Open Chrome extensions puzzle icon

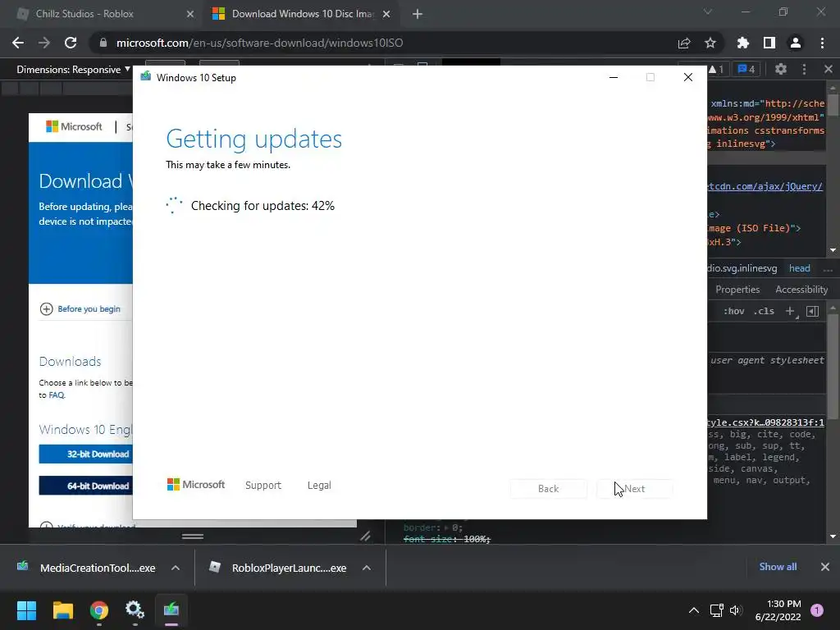743,43
